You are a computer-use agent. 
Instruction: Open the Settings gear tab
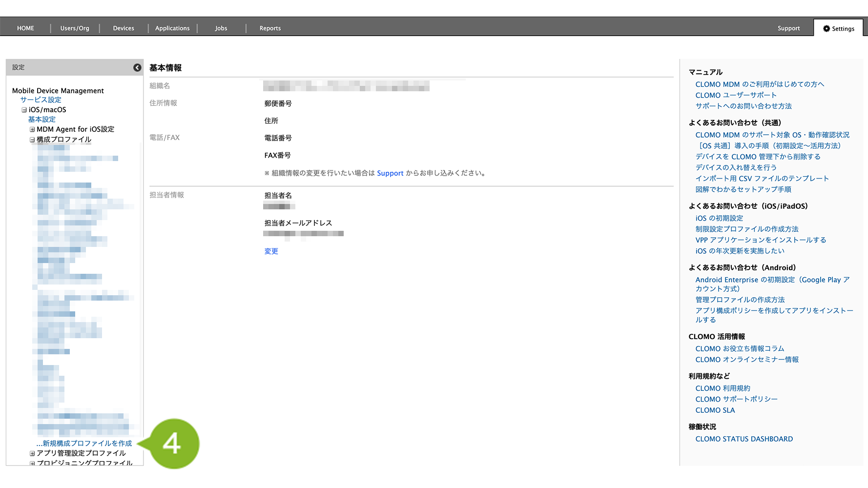(839, 28)
